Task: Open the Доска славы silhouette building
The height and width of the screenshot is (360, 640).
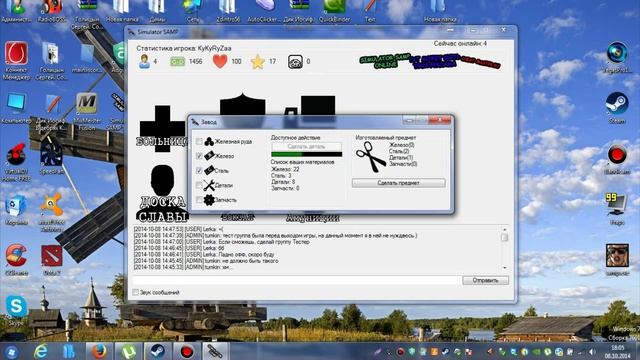Action: click(x=162, y=193)
